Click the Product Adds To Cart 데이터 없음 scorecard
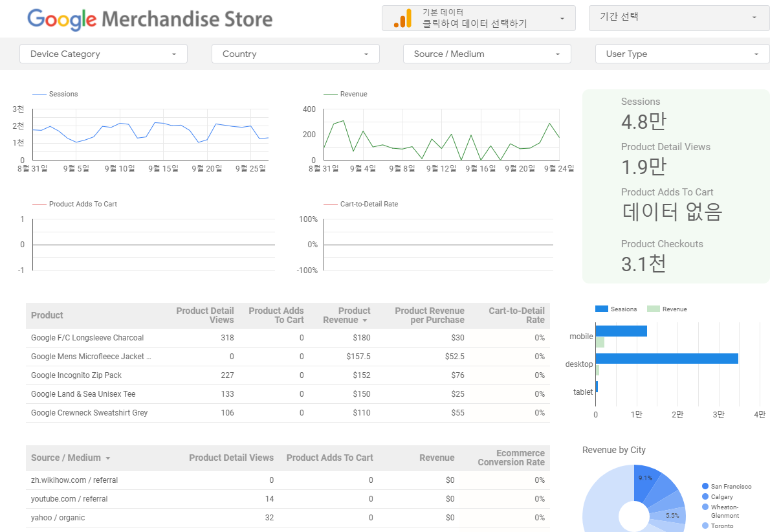Image resolution: width=770 pixels, height=532 pixels. (671, 205)
